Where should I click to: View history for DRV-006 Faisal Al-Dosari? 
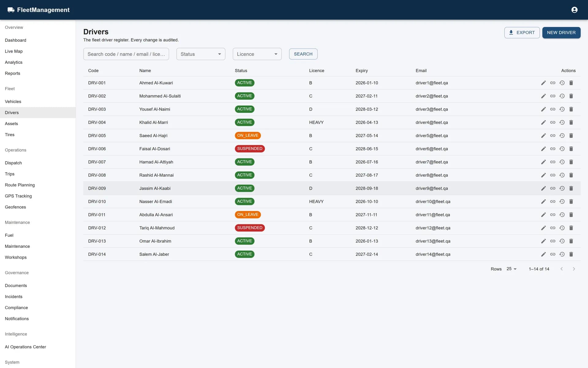pos(562,149)
